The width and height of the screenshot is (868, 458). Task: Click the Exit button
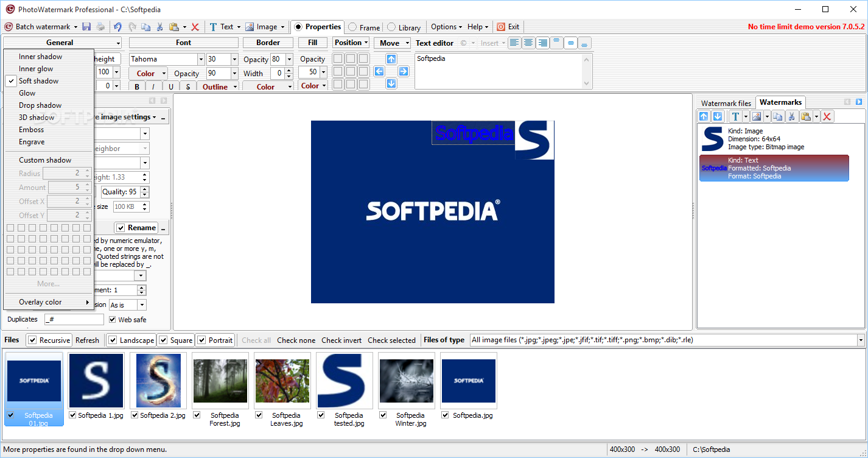click(x=508, y=27)
